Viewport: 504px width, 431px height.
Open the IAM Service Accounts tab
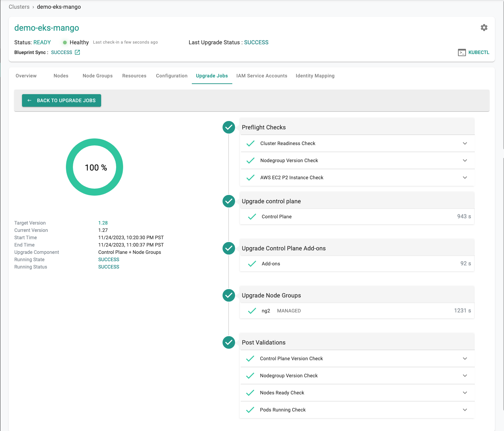click(x=262, y=76)
